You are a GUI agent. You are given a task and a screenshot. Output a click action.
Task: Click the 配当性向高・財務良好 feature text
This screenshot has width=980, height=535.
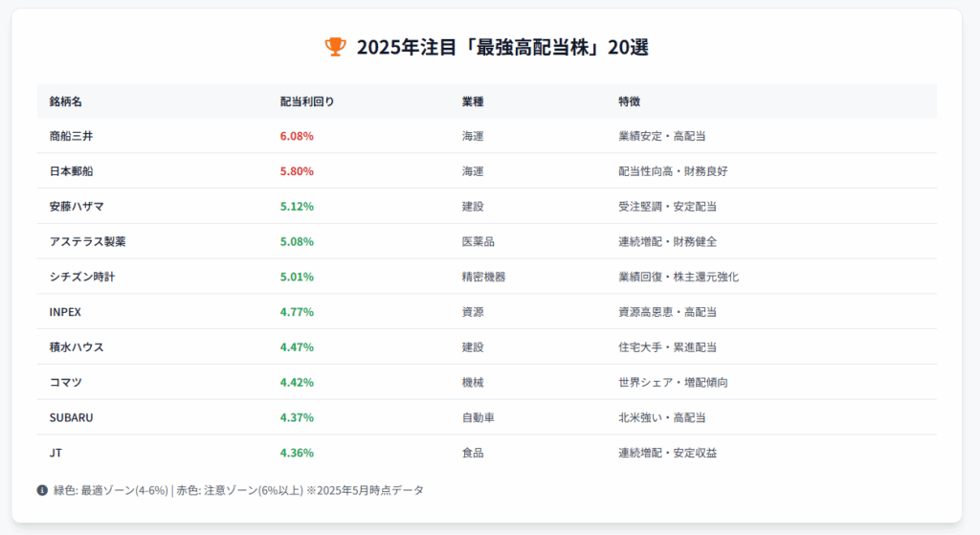673,171
